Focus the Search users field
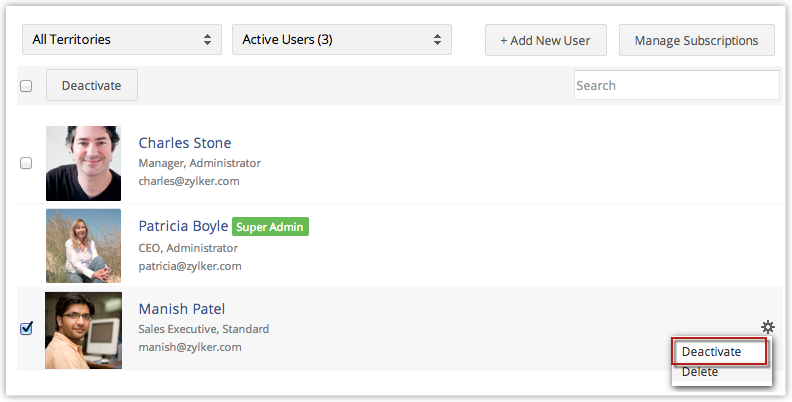792x402 pixels. point(676,86)
